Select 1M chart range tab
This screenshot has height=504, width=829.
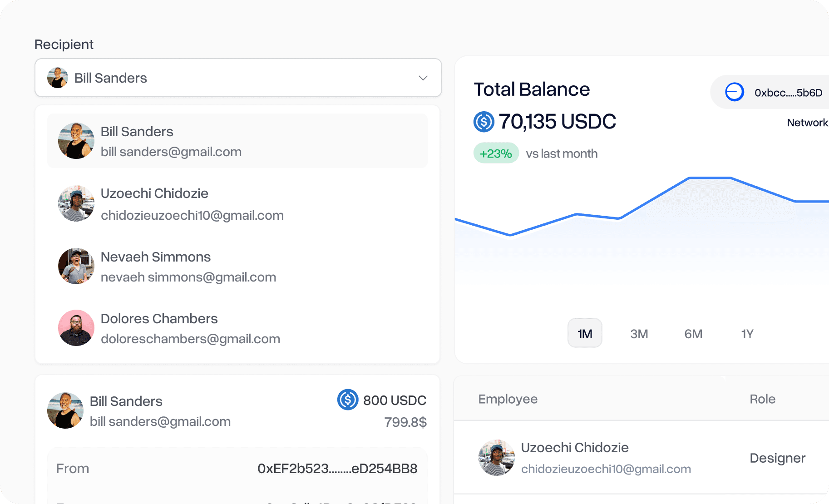(x=585, y=333)
